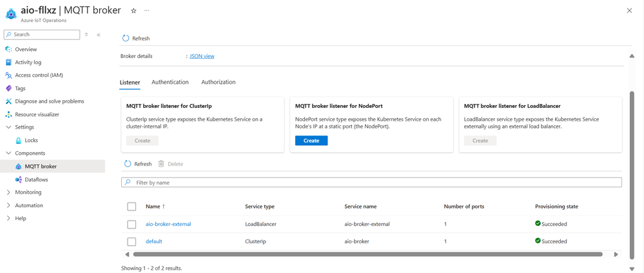This screenshot has width=644, height=273.
Task: Click the Azure IoT Operations resource icon
Action: 11,14
